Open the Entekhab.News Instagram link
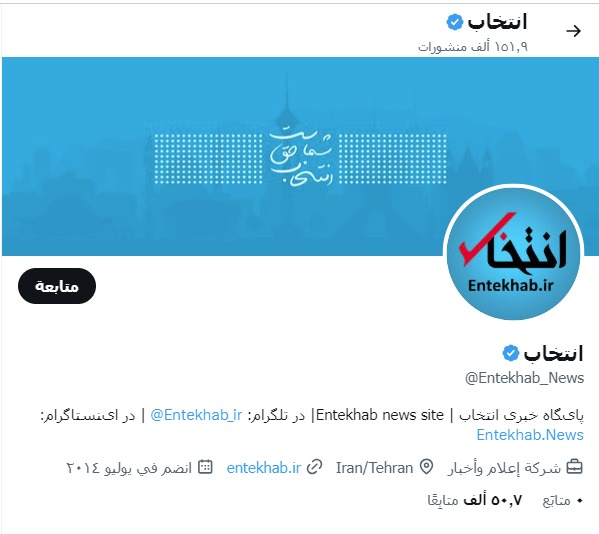The image size is (599, 534). pos(530,435)
